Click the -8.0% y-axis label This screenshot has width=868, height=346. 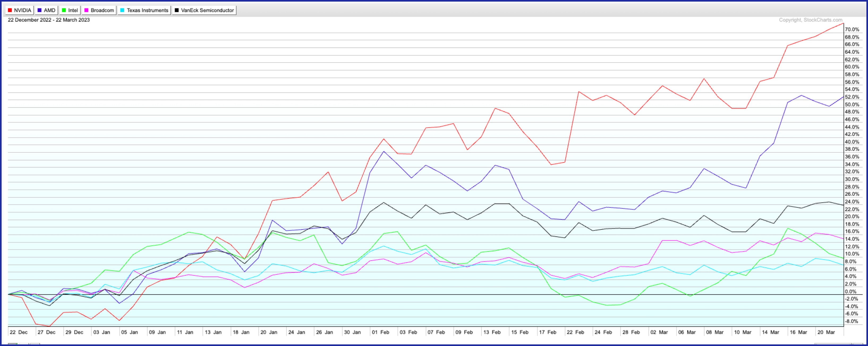point(851,321)
